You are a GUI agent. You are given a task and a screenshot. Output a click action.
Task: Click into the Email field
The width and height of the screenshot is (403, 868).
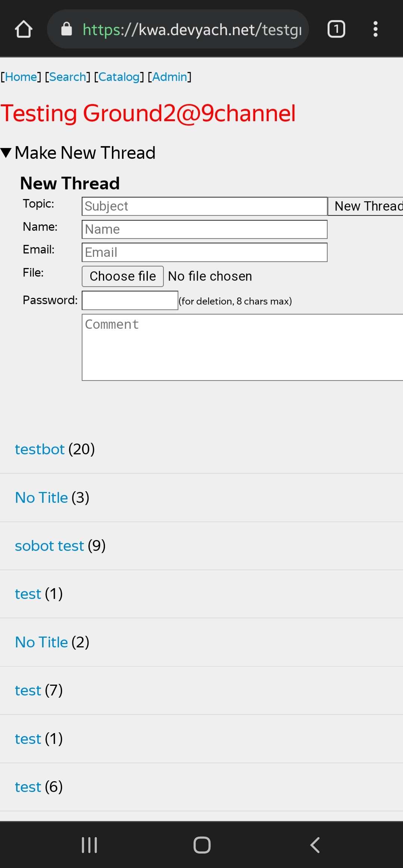tap(204, 252)
